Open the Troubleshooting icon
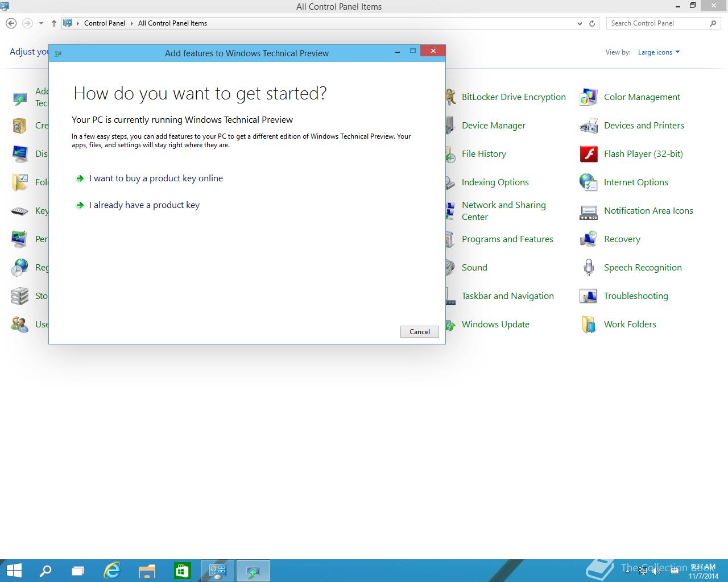Screen dimensions: 728x582 [x=588, y=296]
